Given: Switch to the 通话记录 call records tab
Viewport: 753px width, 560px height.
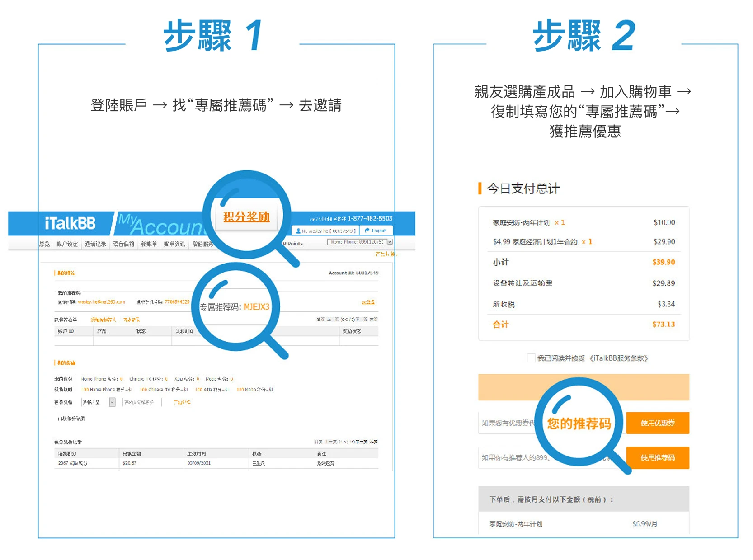Looking at the screenshot, I should pyautogui.click(x=95, y=244).
